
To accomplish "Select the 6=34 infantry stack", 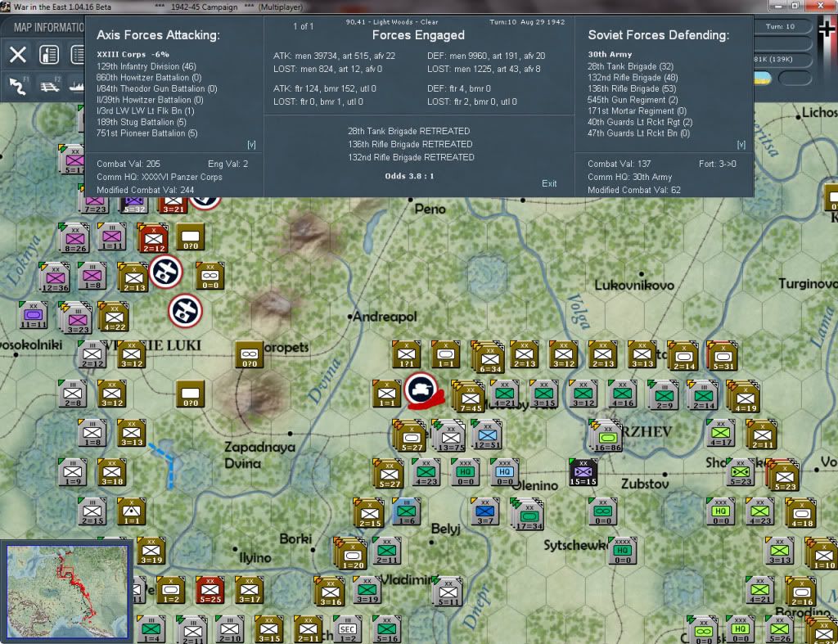I will [489, 357].
